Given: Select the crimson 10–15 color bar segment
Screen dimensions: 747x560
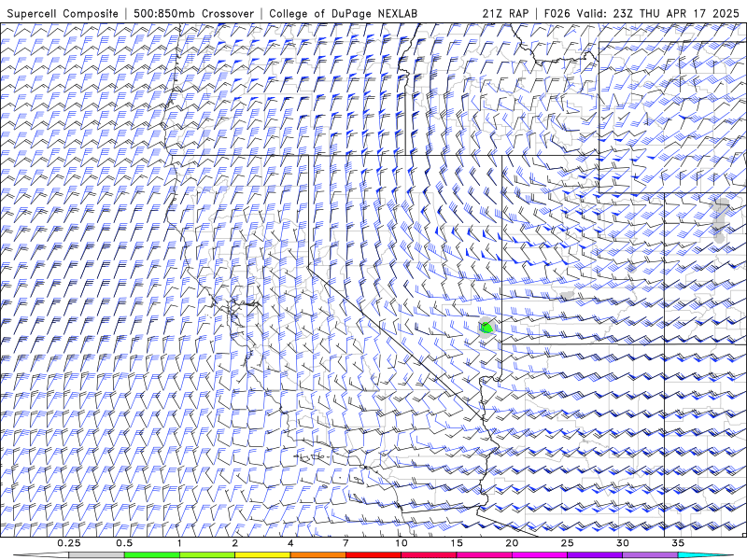Looking at the screenshot, I should 429,555.
